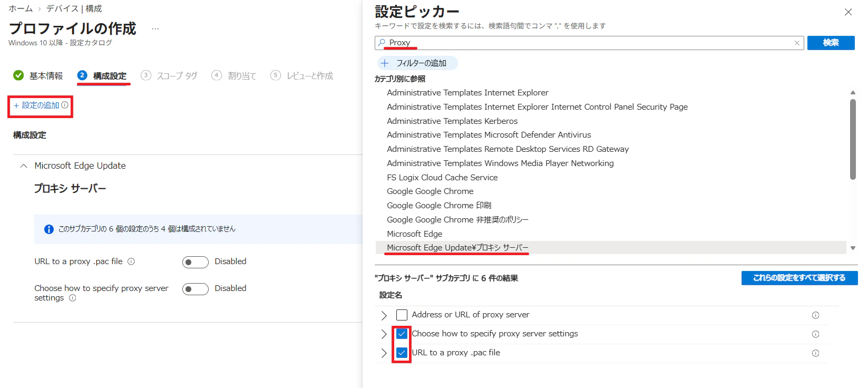This screenshot has height=388, width=868.
Task: Click the blue information icon in the subcategory notice
Action: [x=49, y=229]
